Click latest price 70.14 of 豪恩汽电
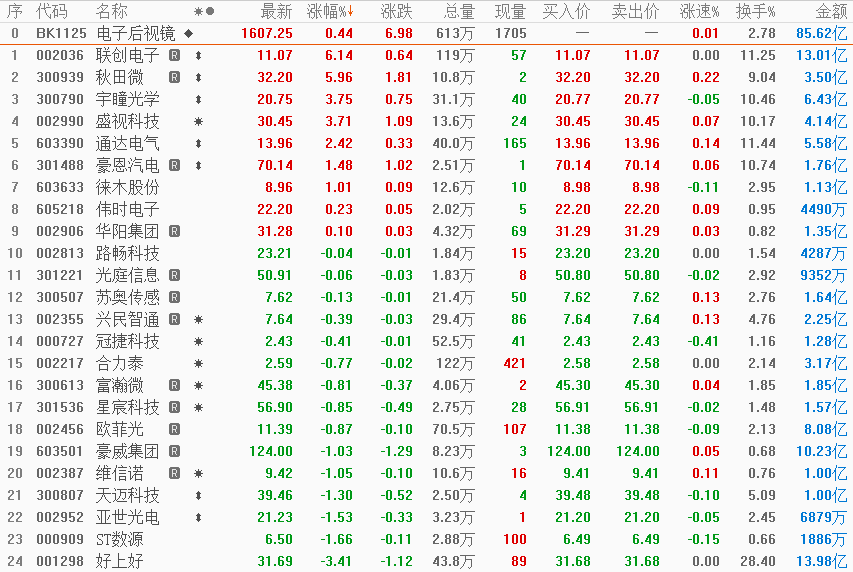The height and width of the screenshot is (572, 853). point(275,165)
